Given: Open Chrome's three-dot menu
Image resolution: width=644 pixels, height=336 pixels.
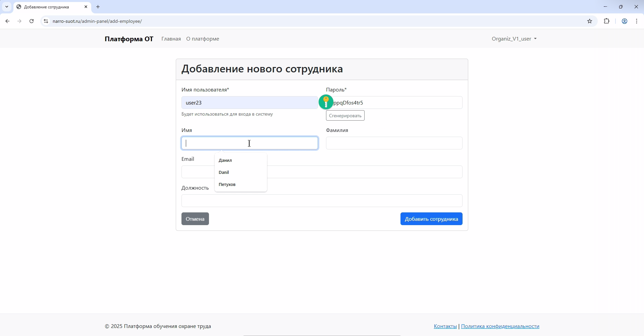Looking at the screenshot, I should (x=637, y=21).
